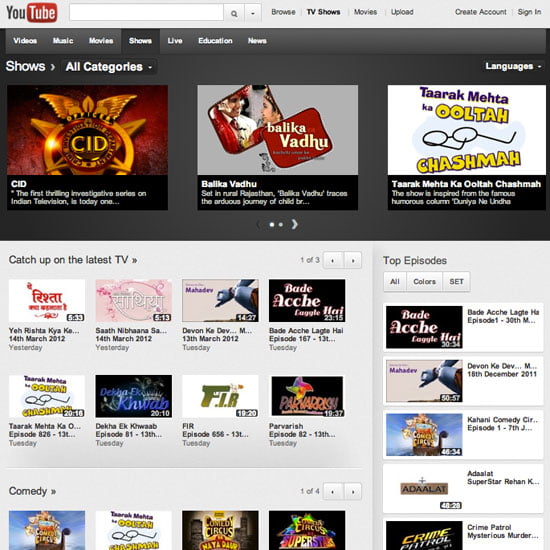
Task: Go to next page of Comedy
Action: tap(353, 491)
